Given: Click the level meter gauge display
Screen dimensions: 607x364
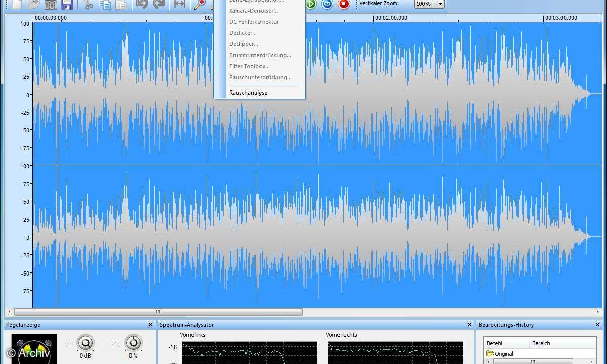Looking at the screenshot, I should coord(34,349).
